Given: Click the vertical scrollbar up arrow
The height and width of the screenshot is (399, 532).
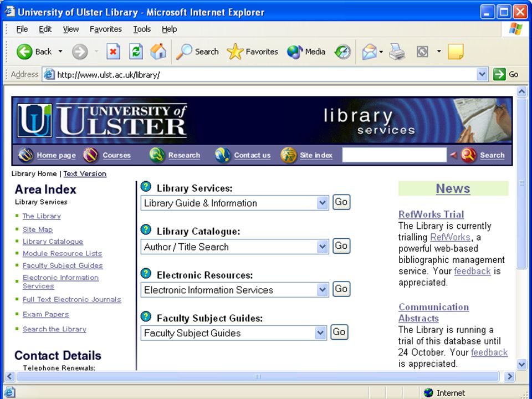Looking at the screenshot, I should [522, 91].
